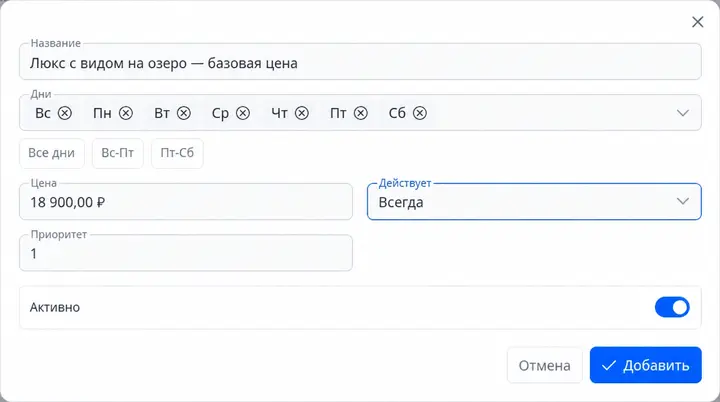Select the Все дни preset

(52, 153)
